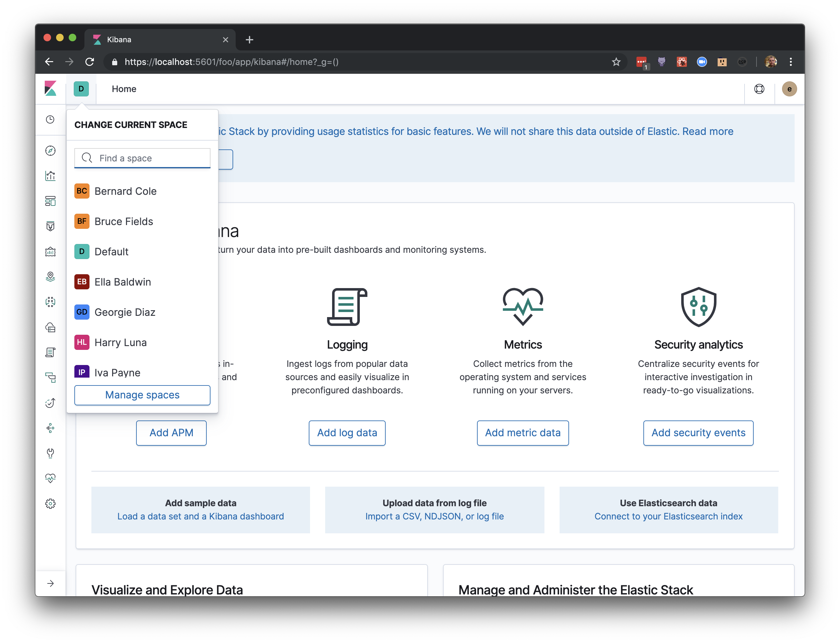Choose the Harry Luna space
The width and height of the screenshot is (840, 643).
click(x=142, y=342)
